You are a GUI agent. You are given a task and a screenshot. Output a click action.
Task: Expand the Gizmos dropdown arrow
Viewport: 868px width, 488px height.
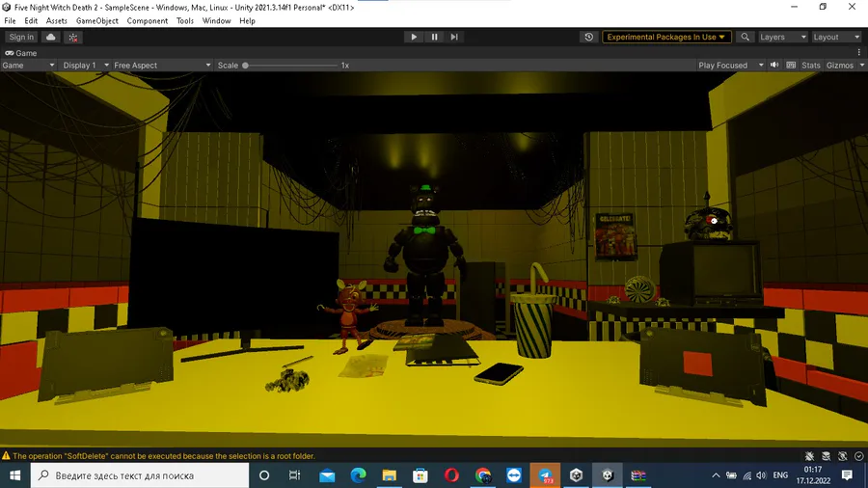coord(862,66)
